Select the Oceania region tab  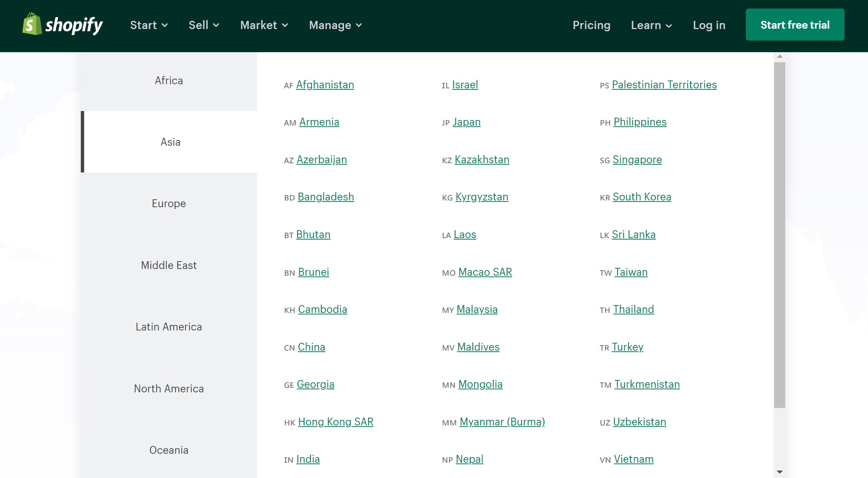coord(169,450)
